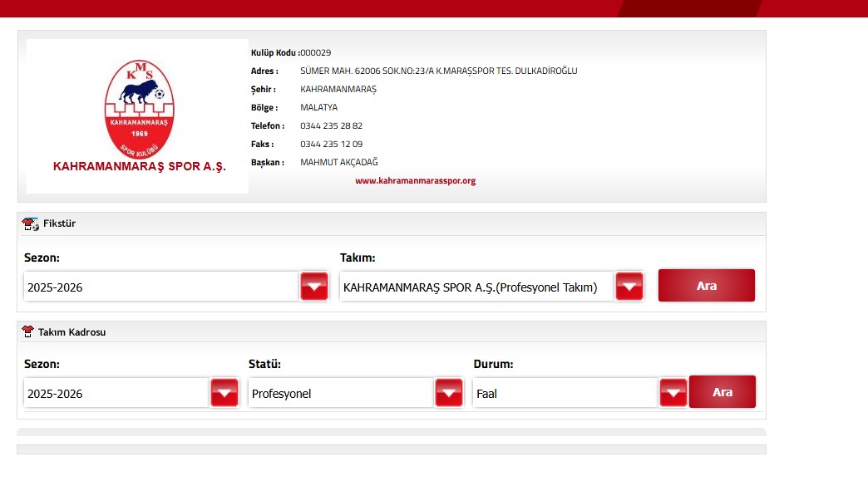Viewport: 868px width, 481px height.
Task: Click the Ara button in Takım Kadrosu
Action: (723, 392)
